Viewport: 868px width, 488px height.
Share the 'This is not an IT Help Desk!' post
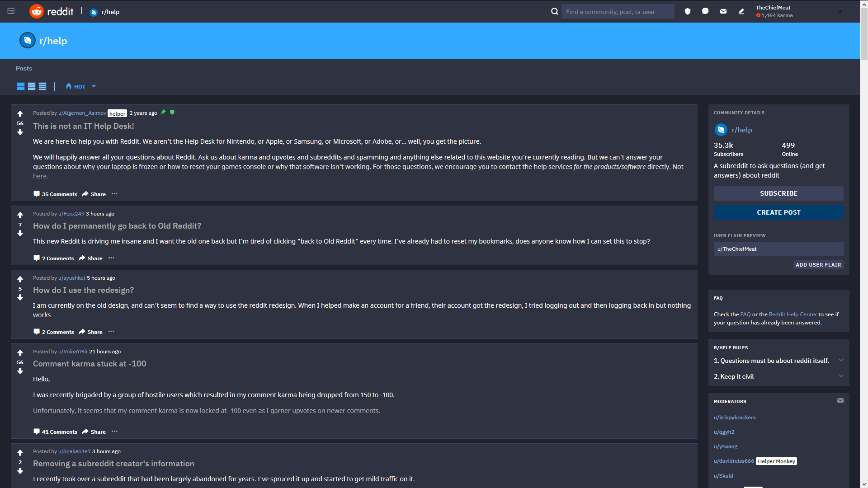(x=94, y=194)
